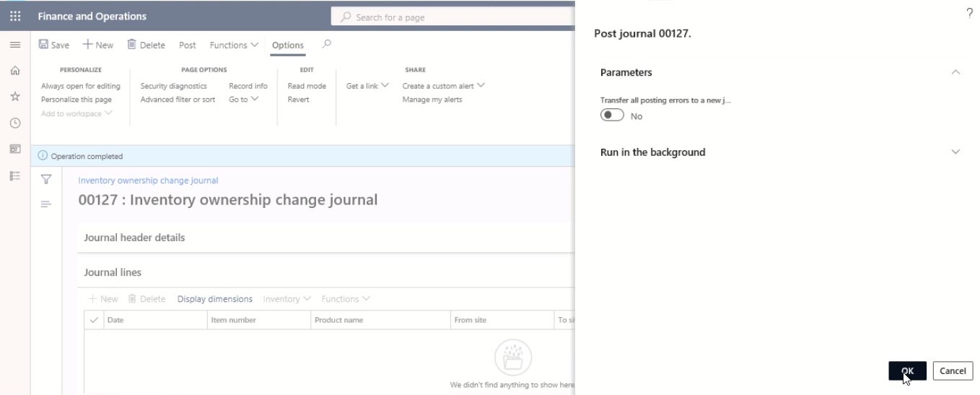The image size is (980, 395).
Task: Click Delete in Journal lines toolbar
Action: 147,299
